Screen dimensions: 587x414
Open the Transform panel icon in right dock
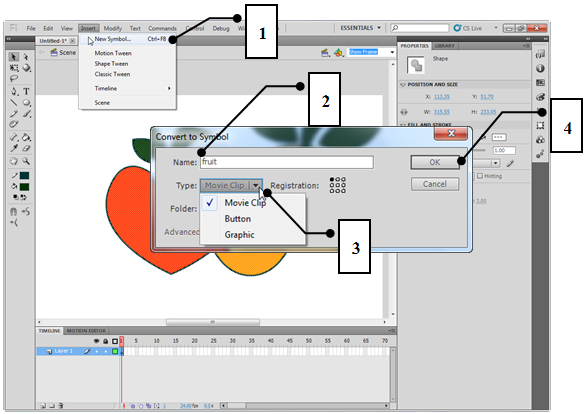coord(540,125)
